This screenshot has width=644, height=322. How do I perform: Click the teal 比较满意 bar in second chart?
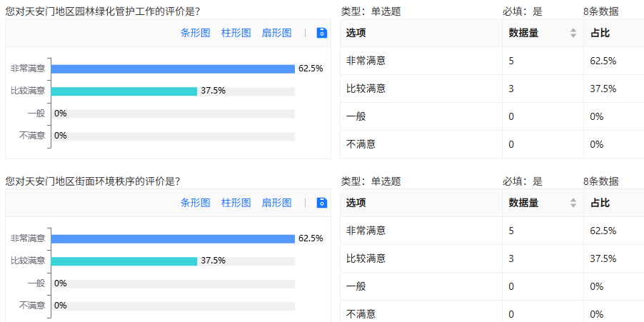(124, 261)
